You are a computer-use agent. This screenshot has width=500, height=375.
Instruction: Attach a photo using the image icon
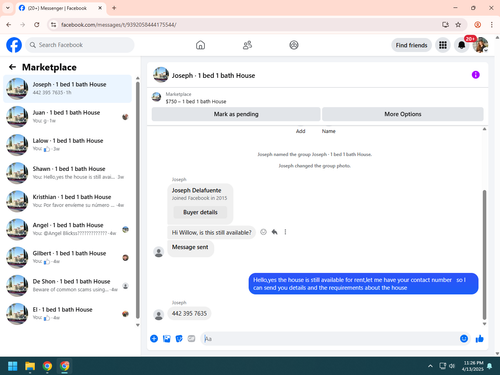[x=167, y=339]
